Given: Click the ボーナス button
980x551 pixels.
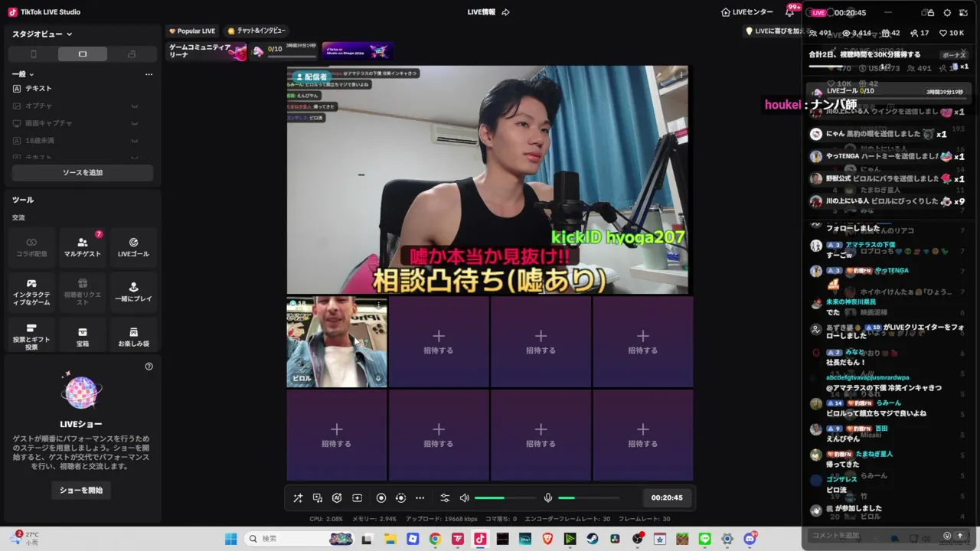Looking at the screenshot, I should click(x=954, y=55).
